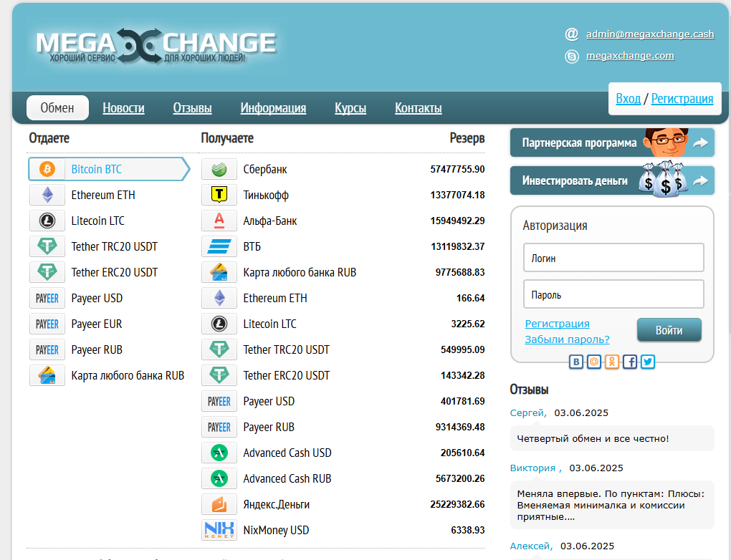This screenshot has width=731, height=560.
Task: Click the ВТБ blue stripes icon
Action: pos(219,246)
